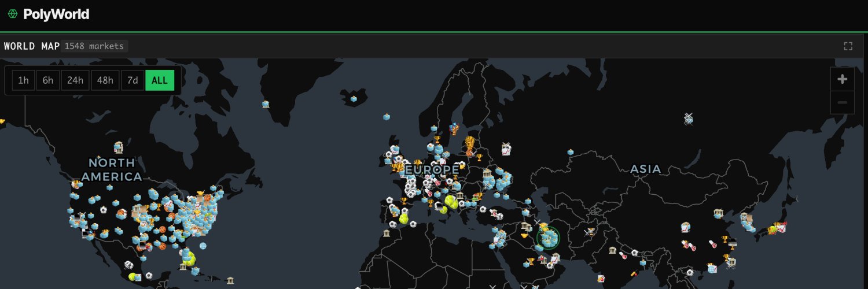Screen dimensions: 868x289
Task: Click the ASIA map label
Action: pyautogui.click(x=645, y=169)
